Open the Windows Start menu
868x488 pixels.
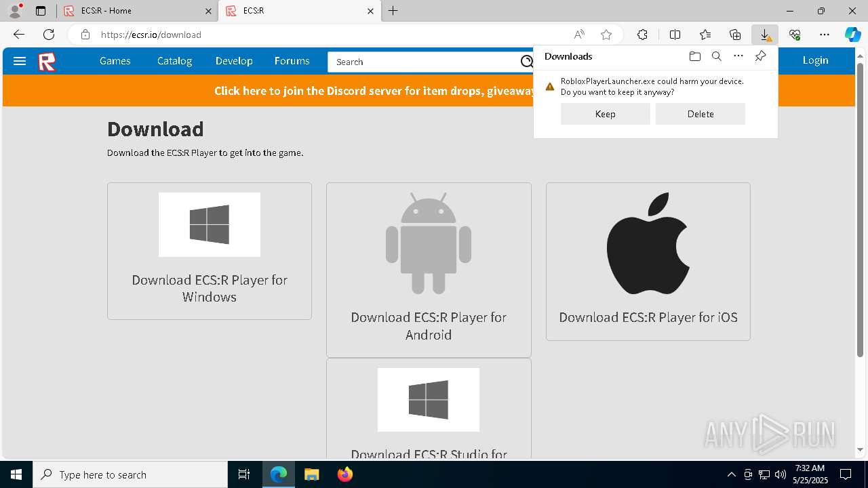tap(16, 474)
